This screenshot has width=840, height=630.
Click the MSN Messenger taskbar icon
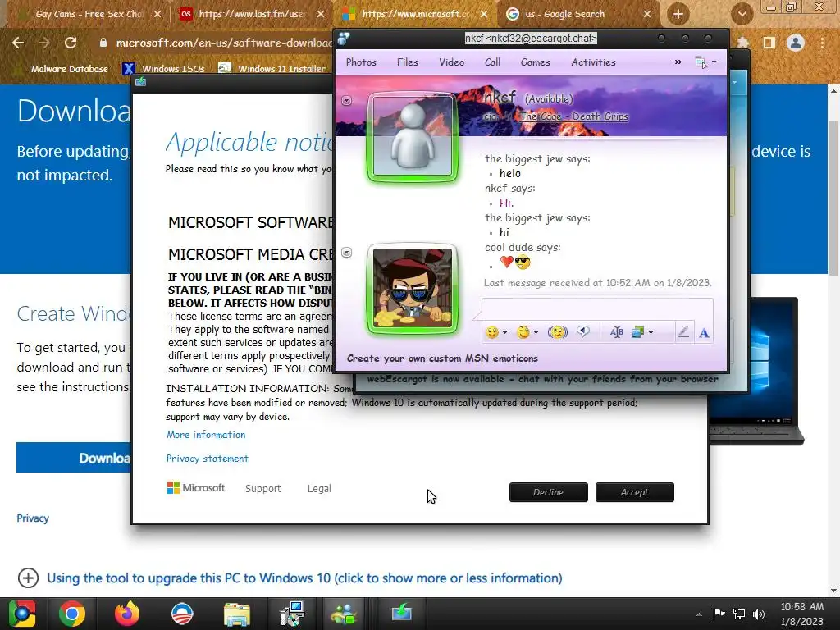pyautogui.click(x=345, y=614)
